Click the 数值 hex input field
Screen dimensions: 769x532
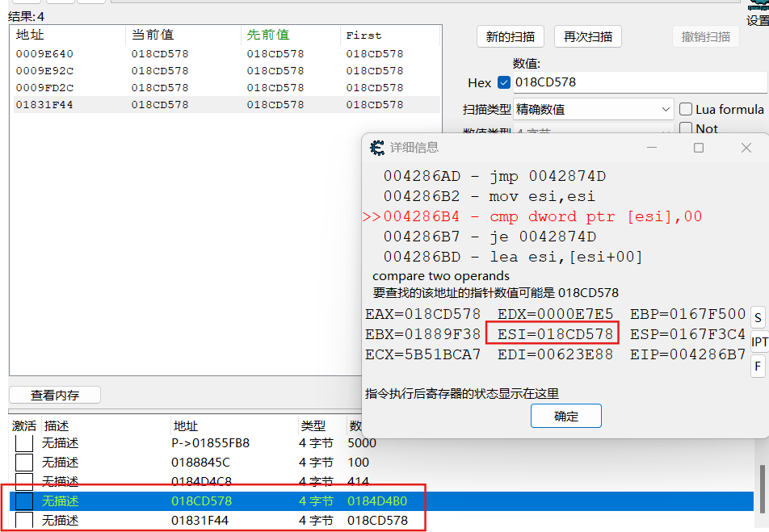638,82
